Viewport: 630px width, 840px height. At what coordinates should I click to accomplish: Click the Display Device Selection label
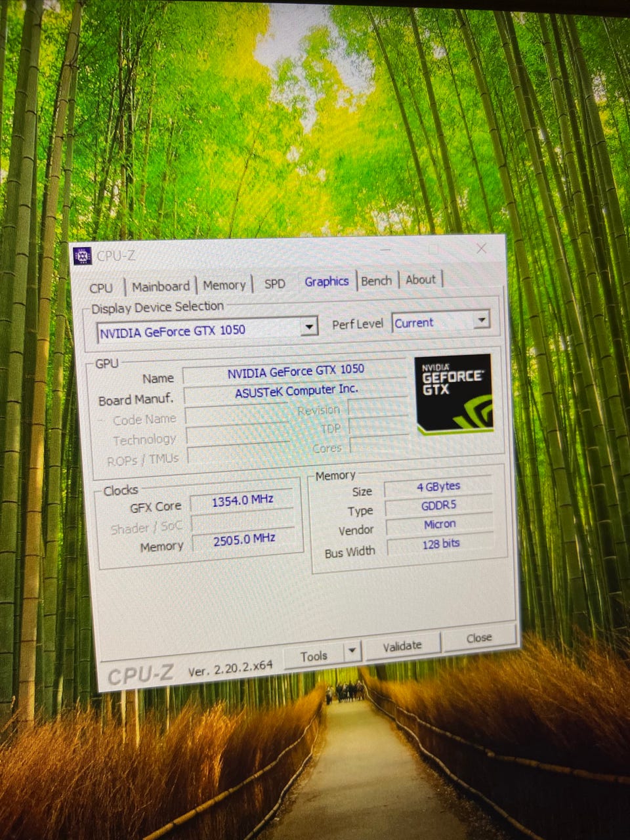(x=157, y=307)
